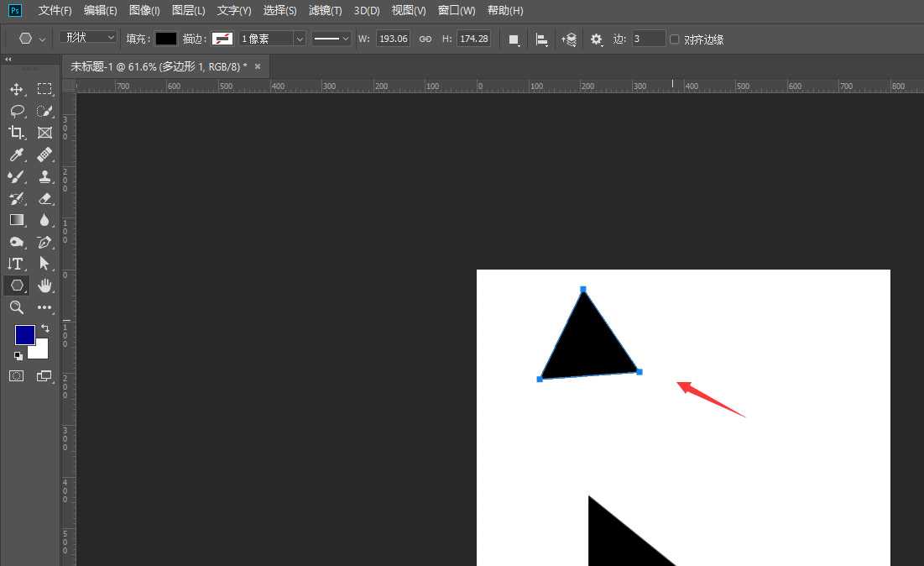924x566 pixels.
Task: Expand the 1 像素 stroke width dropdown
Action: [x=300, y=39]
